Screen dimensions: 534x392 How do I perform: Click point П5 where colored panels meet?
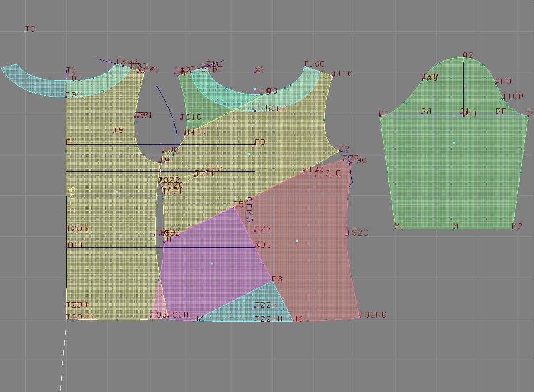[x=234, y=207]
